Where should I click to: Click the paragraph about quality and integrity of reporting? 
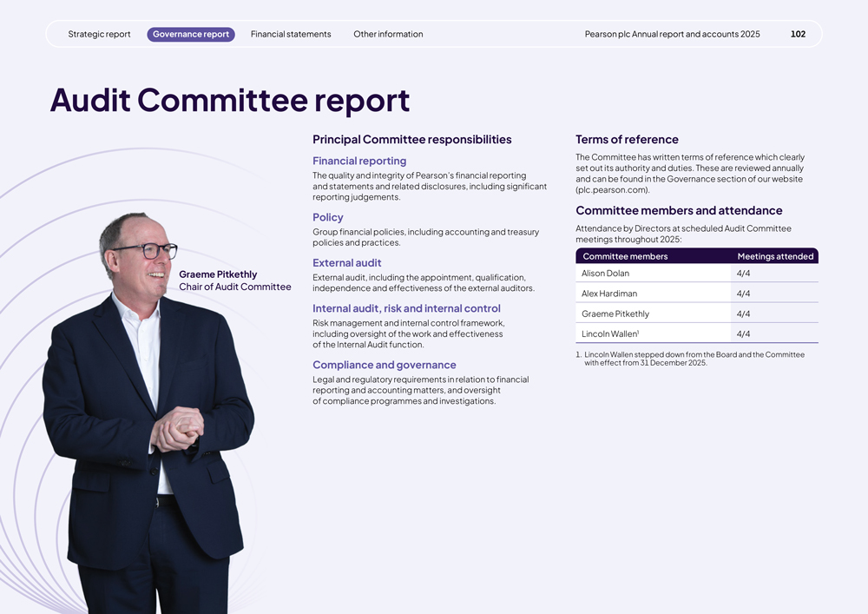pyautogui.click(x=429, y=187)
